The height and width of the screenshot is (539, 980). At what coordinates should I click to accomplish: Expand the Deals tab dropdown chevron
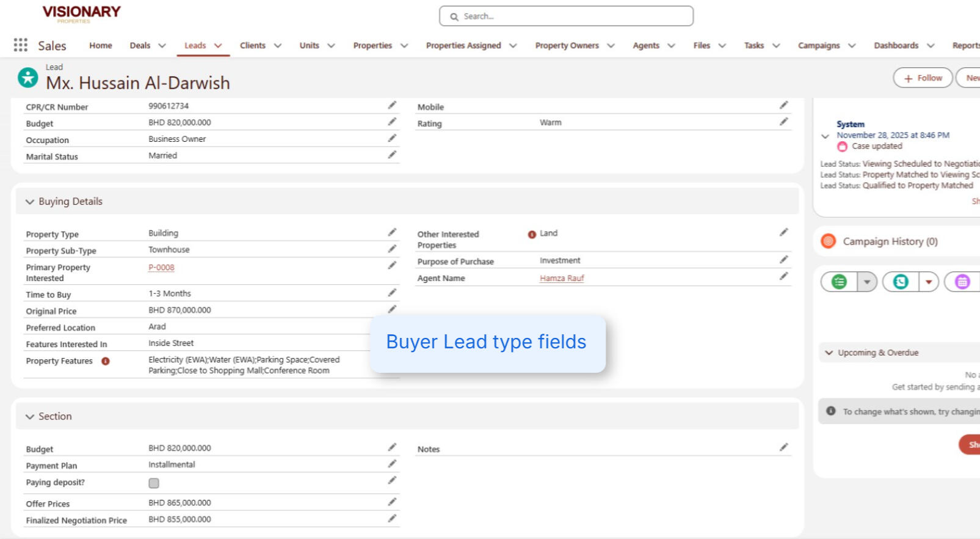[162, 46]
